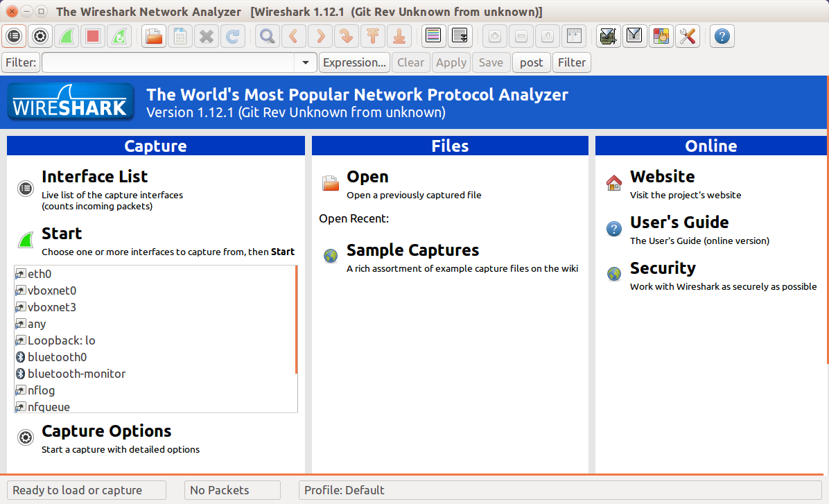Open coloring rules toolbar icon
The height and width of the screenshot is (504, 829).
pyautogui.click(x=661, y=36)
